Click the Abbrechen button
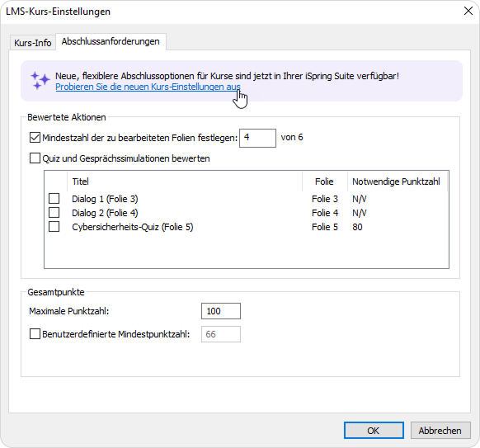Viewport: 480px width, 448px height. pyautogui.click(x=440, y=430)
